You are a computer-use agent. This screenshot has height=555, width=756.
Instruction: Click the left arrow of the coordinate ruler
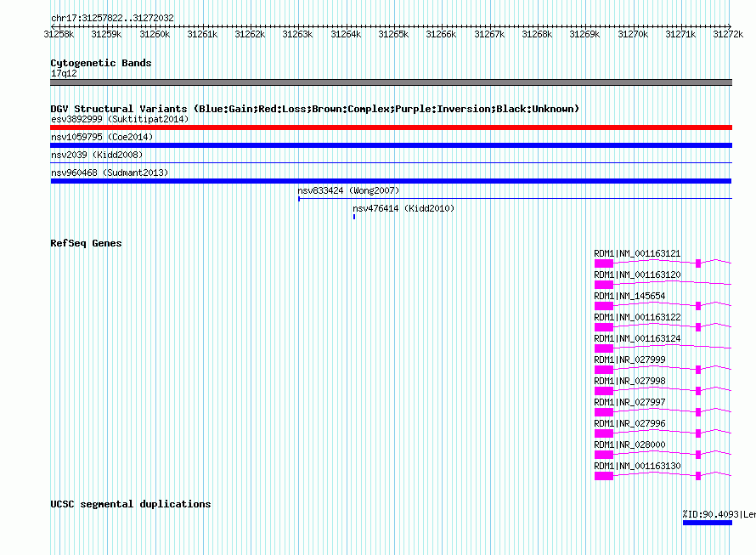pyautogui.click(x=53, y=26)
